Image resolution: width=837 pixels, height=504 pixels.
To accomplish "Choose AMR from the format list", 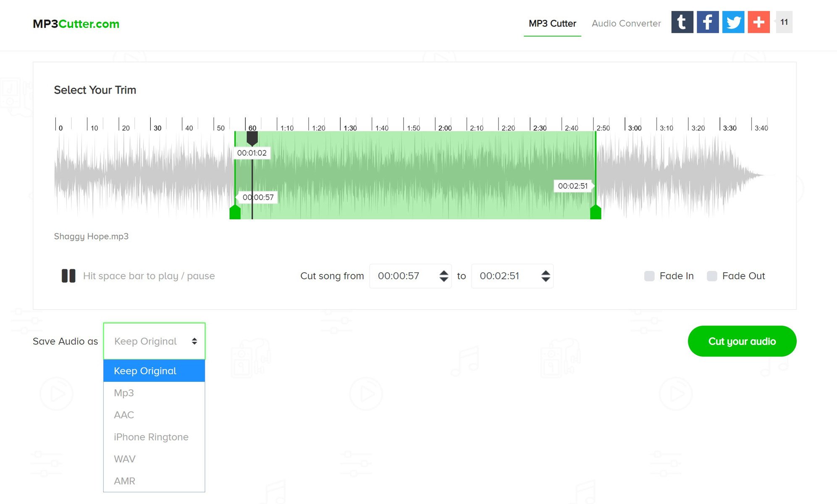I will point(154,481).
